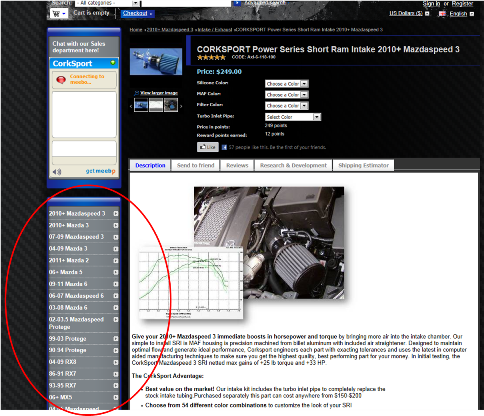484x416 pixels.
Task: Click the CorkSport chat widget title
Action: click(x=72, y=63)
